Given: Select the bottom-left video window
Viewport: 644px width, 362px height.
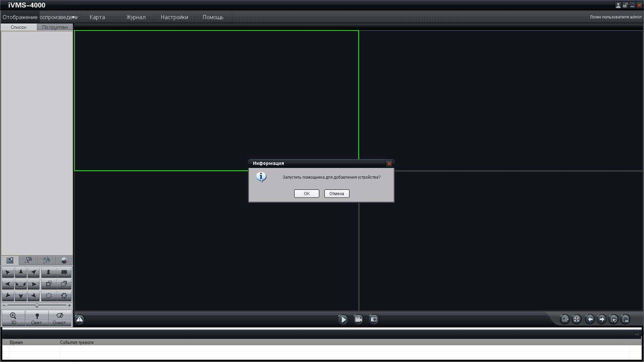Looking at the screenshot, I should click(216, 241).
